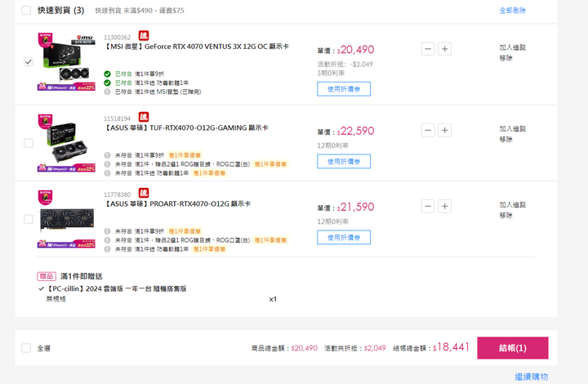Click the checkout total $18,441
The height and width of the screenshot is (384, 588).
coord(451,347)
